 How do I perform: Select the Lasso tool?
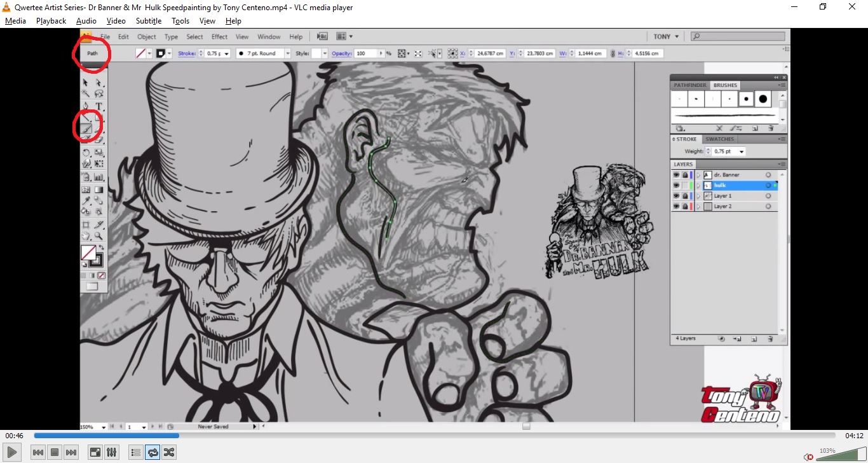pyautogui.click(x=98, y=94)
